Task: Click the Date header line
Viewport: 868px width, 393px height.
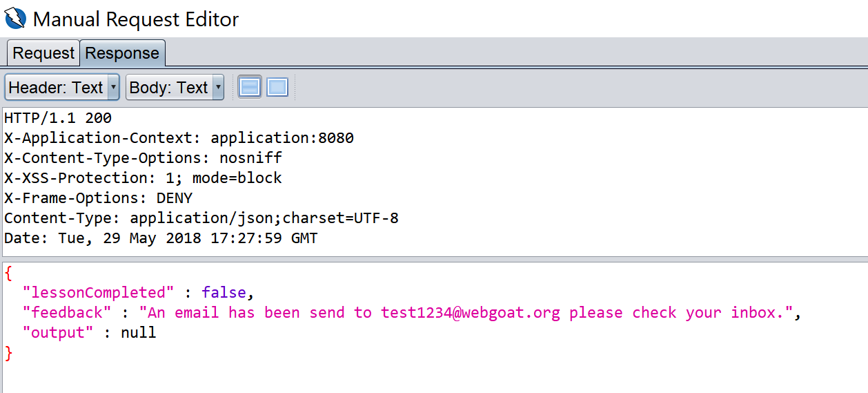Action: point(161,238)
